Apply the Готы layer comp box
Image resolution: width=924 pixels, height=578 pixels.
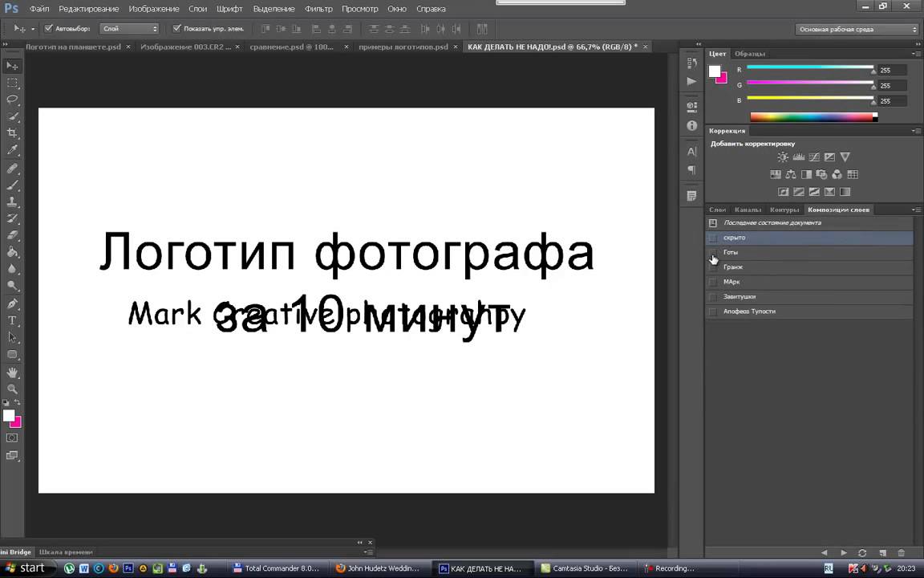click(712, 252)
